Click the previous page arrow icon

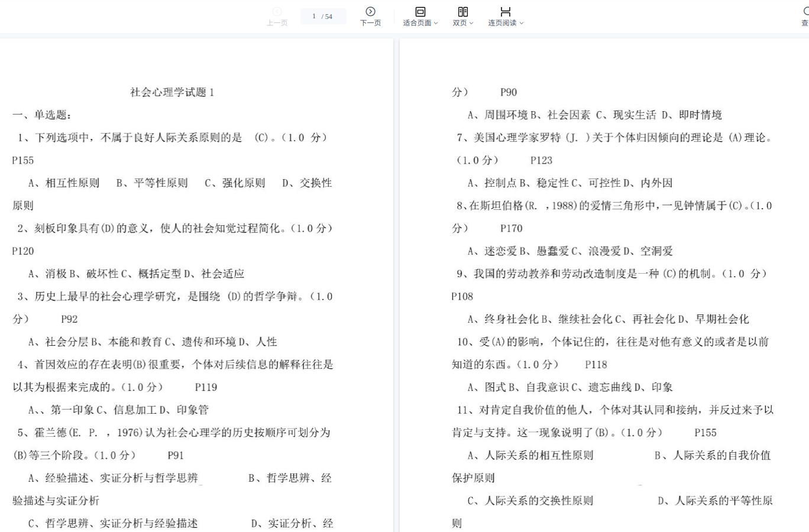tap(277, 11)
